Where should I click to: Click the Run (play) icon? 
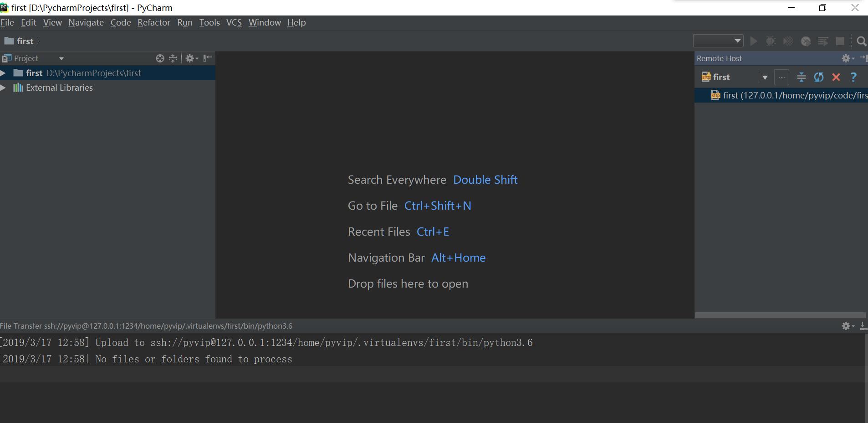[754, 41]
